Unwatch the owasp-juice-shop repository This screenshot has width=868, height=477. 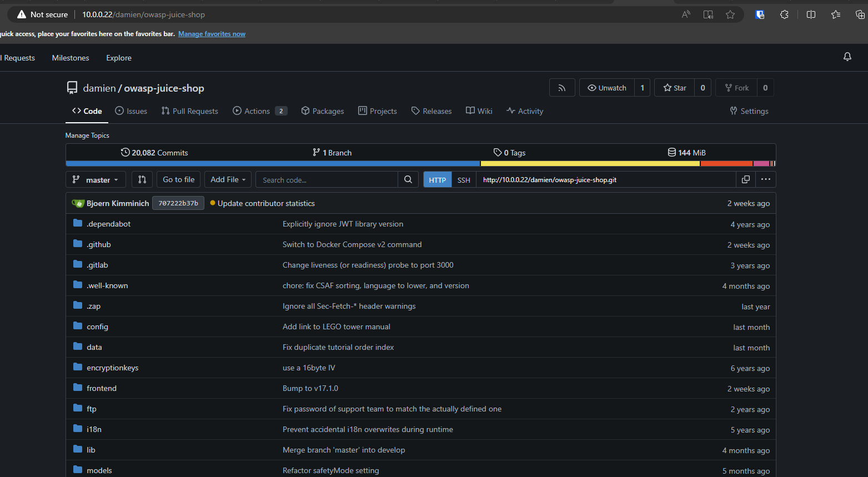[607, 88]
